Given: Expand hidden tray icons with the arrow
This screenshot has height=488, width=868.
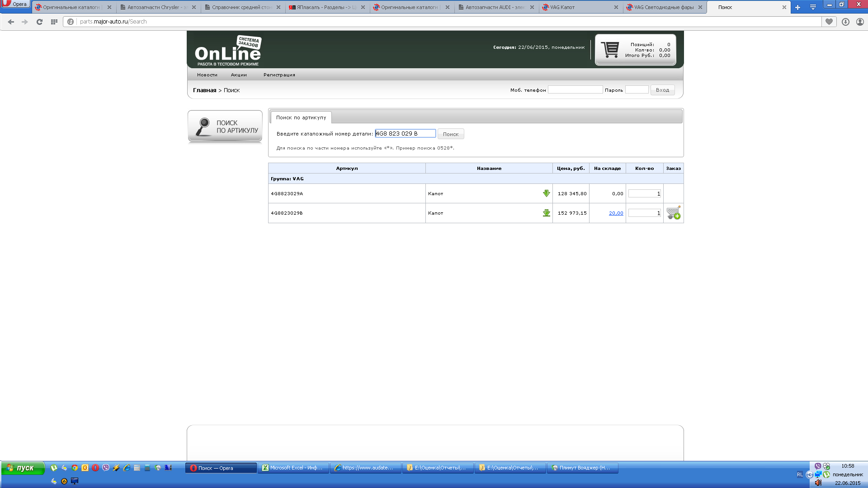Looking at the screenshot, I should (x=809, y=474).
